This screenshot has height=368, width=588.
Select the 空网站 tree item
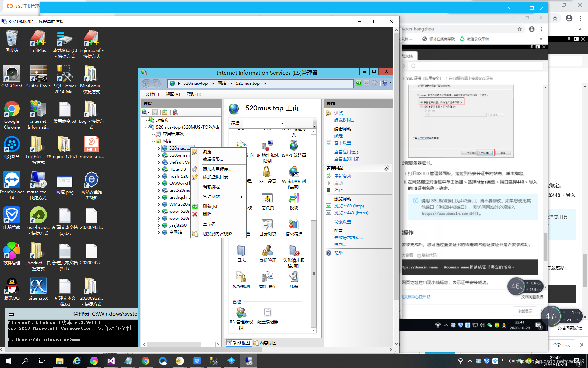176,232
